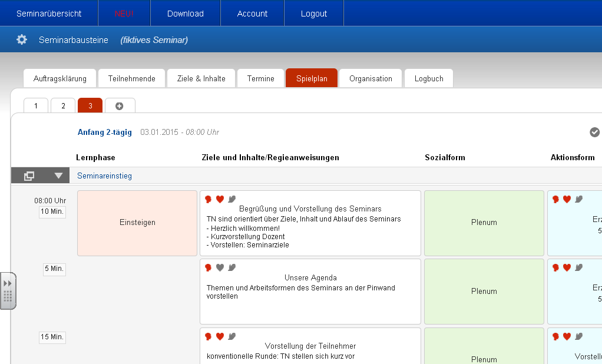Click the hand icon in the Begrüßung cell
The height and width of the screenshot is (364, 602).
231,199
